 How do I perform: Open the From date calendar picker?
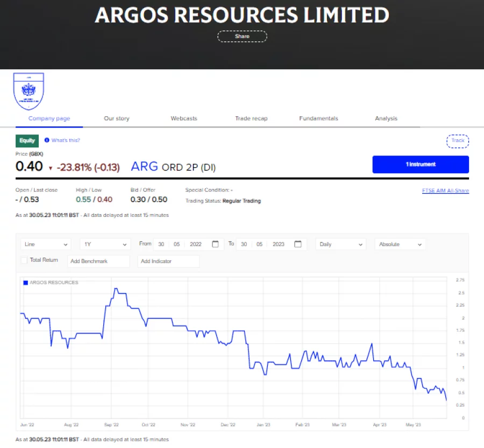point(215,244)
